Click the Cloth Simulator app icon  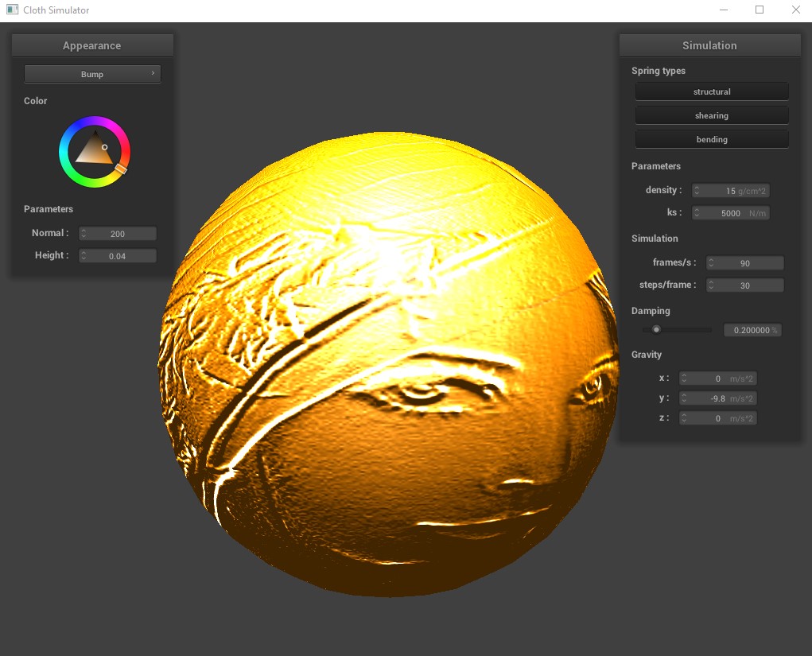pos(13,10)
